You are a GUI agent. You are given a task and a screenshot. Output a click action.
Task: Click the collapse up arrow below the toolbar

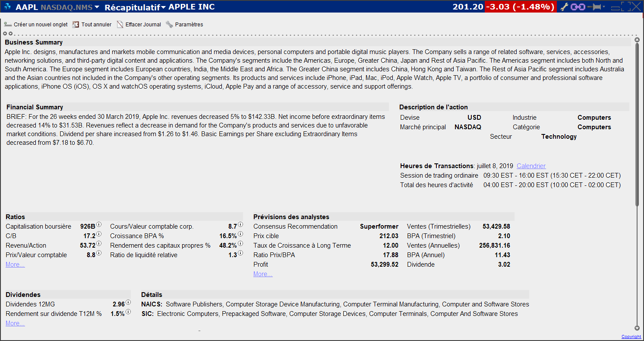point(5,33)
